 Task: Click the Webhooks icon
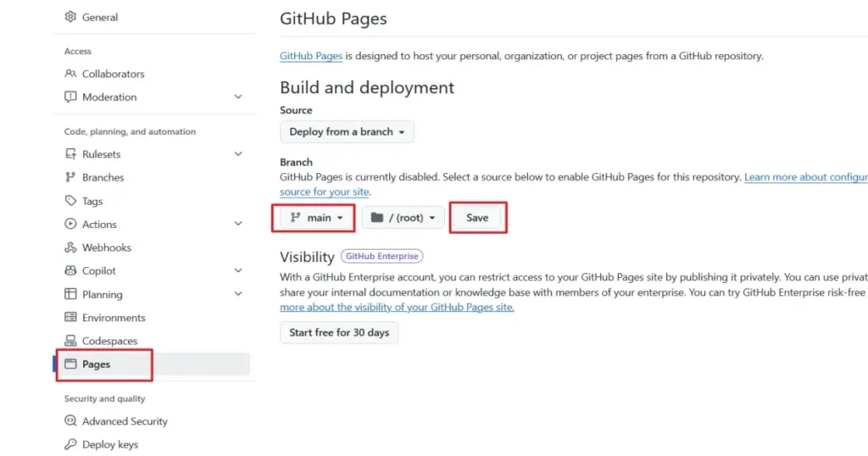(x=70, y=247)
